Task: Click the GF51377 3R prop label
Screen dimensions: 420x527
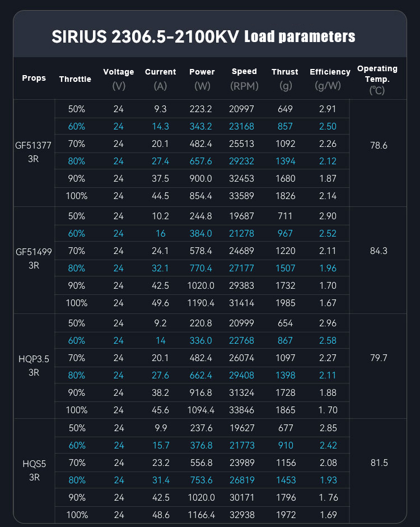Action: 34,152
